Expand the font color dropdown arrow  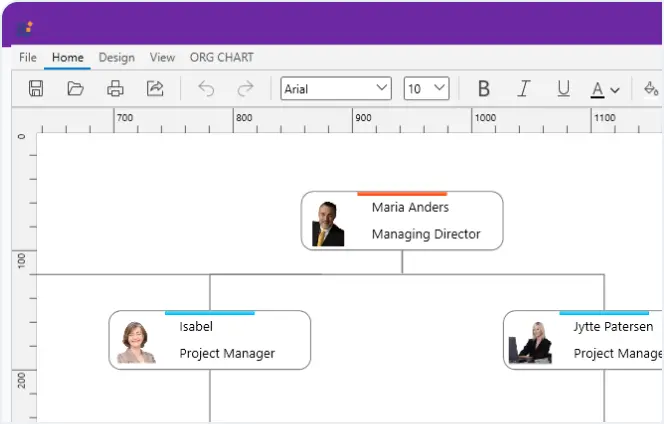(615, 89)
